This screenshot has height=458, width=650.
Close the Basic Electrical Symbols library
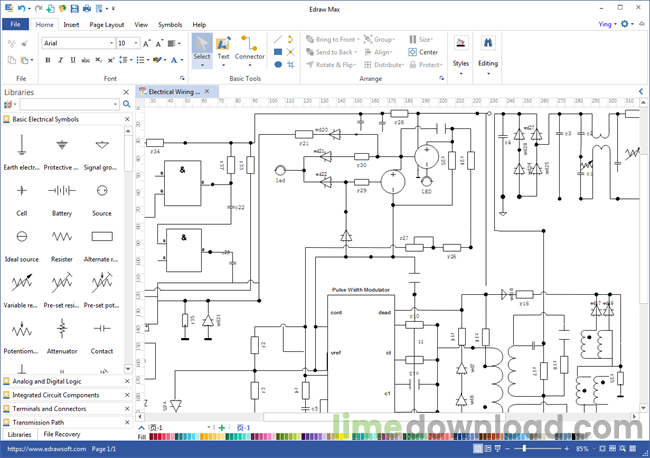coord(127,119)
